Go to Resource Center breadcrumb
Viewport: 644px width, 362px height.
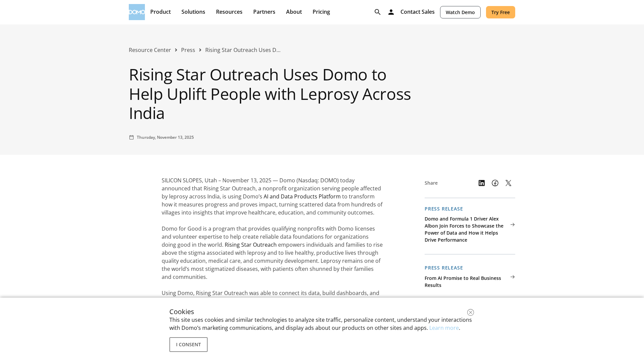click(x=150, y=50)
